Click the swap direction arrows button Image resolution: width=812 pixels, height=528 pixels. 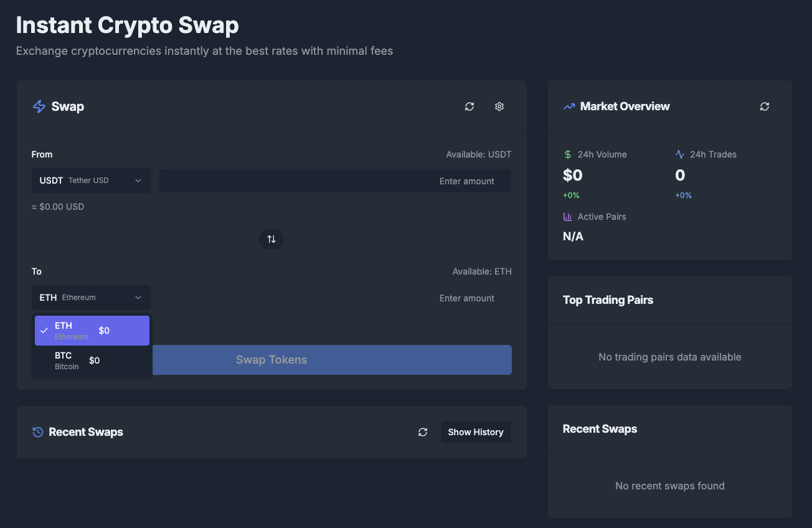click(x=271, y=239)
